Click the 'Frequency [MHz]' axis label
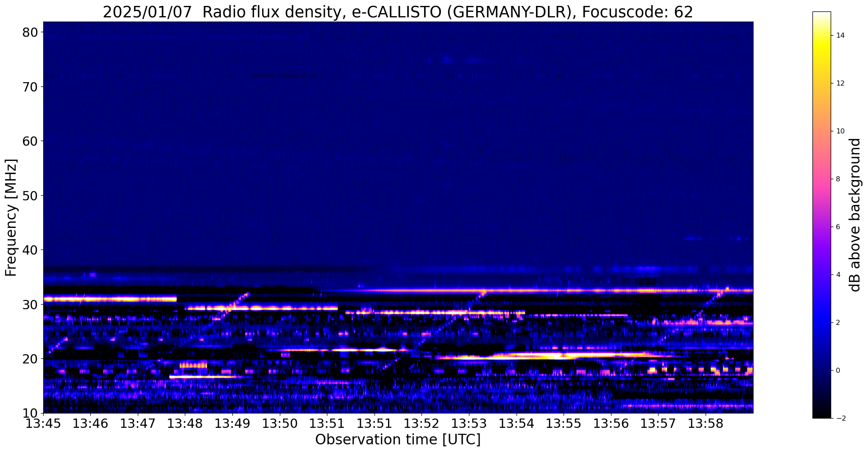The width and height of the screenshot is (868, 452). [x=11, y=217]
